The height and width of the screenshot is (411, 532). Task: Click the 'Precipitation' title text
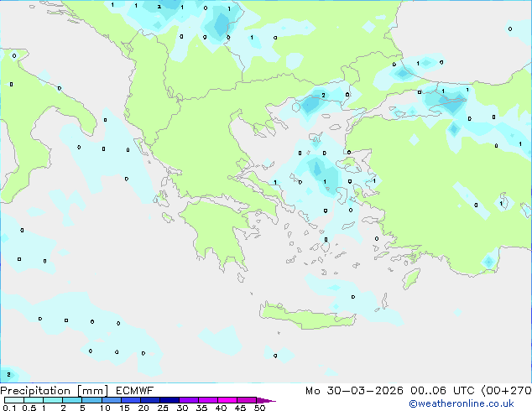pos(35,391)
